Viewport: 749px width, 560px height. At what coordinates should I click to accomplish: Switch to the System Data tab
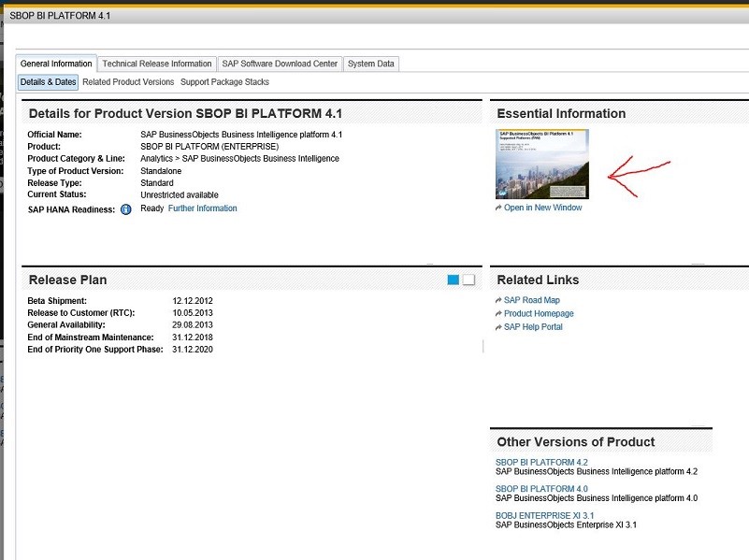click(x=370, y=64)
